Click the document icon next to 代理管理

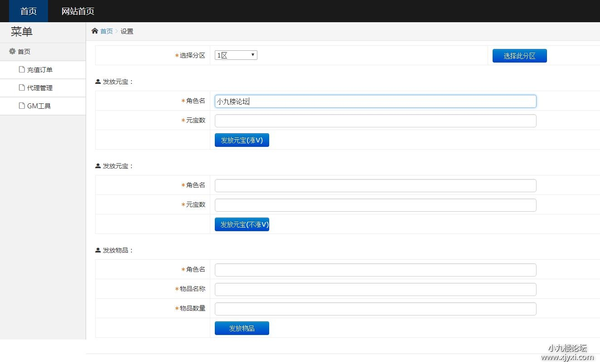pyautogui.click(x=22, y=87)
